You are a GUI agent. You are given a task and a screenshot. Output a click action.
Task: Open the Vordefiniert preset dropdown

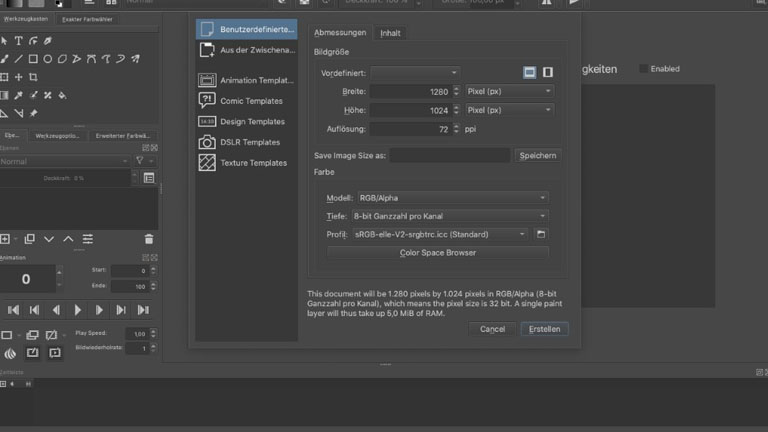click(x=416, y=73)
